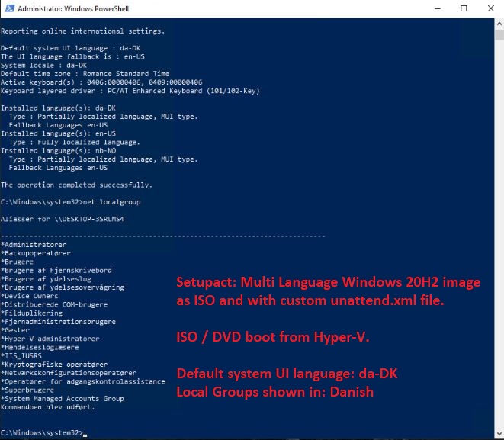Click '*Brugere af ydelsesovervågning' entry
Image resolution: width=504 pixels, height=440 pixels.
pyautogui.click(x=63, y=287)
